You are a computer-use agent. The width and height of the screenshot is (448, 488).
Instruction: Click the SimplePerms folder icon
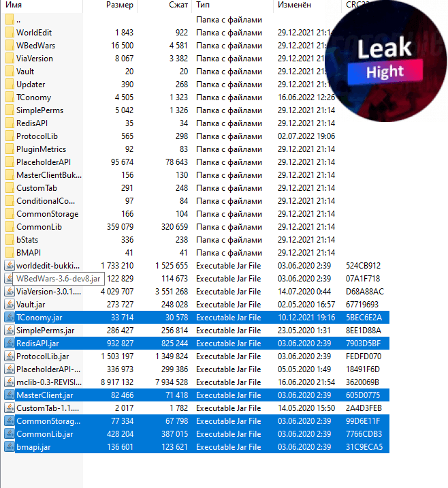tap(10, 110)
